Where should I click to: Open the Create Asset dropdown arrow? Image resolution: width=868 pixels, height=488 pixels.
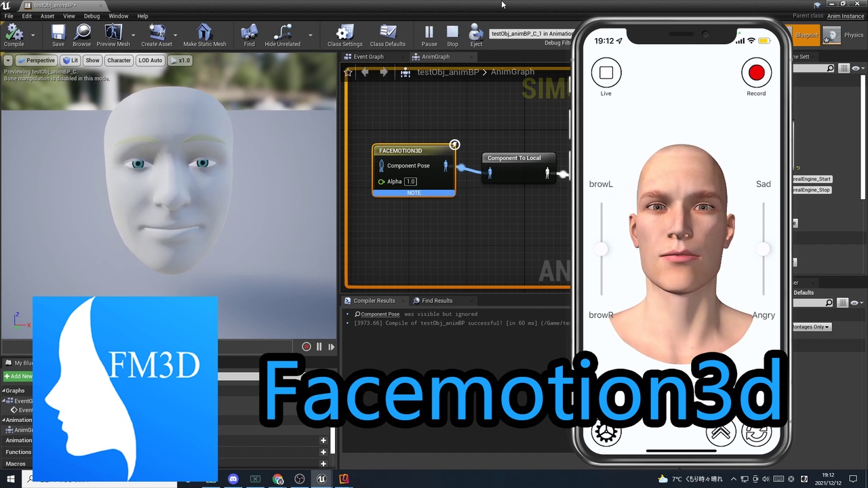coord(176,35)
